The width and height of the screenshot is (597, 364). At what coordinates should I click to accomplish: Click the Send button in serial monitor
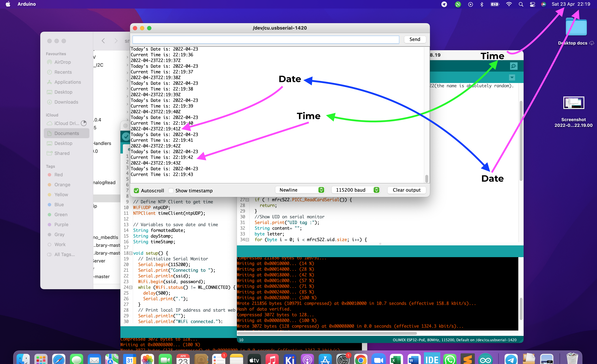[x=415, y=39]
